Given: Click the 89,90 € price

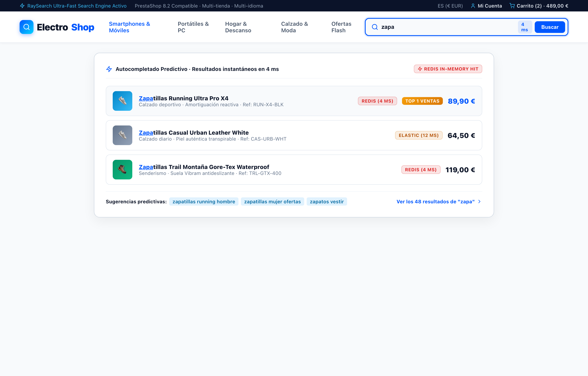Looking at the screenshot, I should (461, 101).
